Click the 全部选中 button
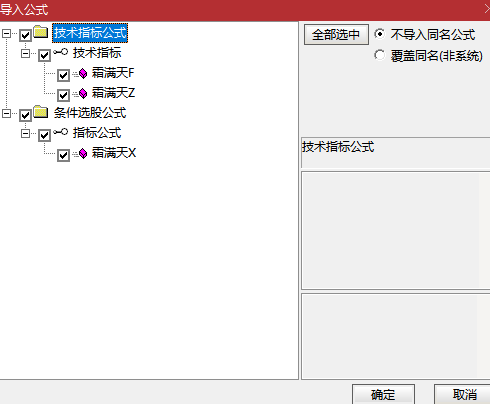Screen dimensions: 490x404 (336, 34)
